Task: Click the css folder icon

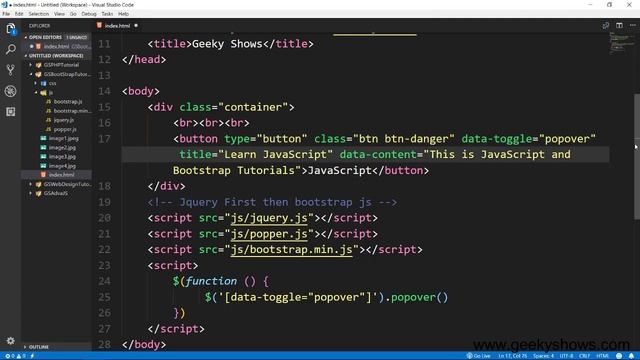Action: tap(44, 83)
